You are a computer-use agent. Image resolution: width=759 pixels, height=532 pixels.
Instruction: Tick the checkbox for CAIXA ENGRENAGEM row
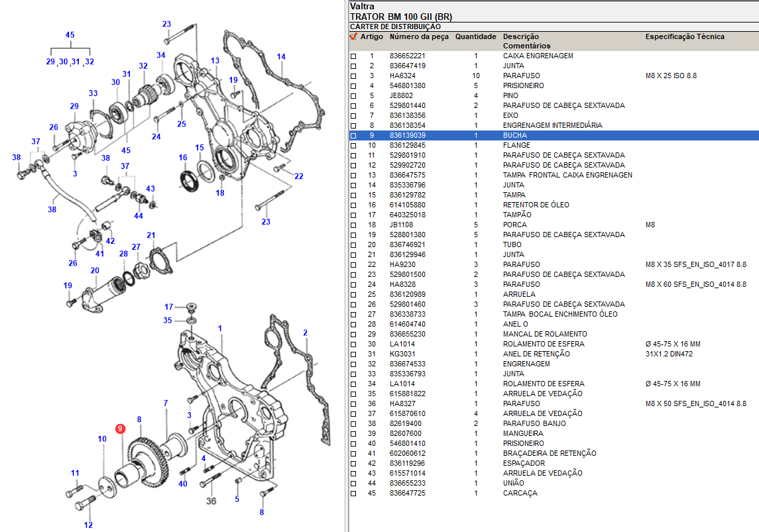tap(353, 56)
